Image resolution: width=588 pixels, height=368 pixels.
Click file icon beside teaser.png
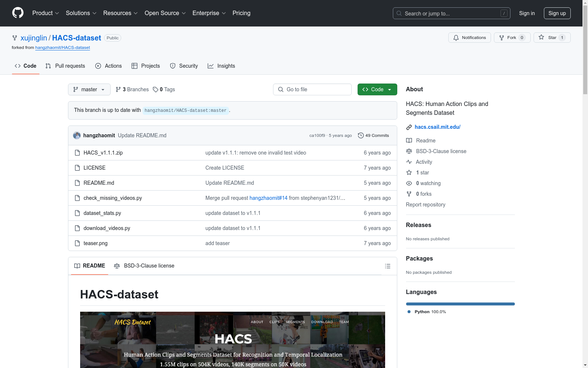(77, 243)
